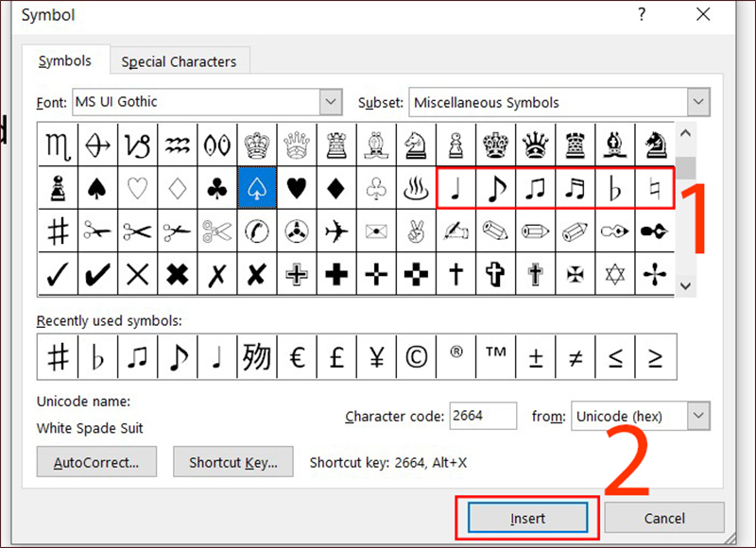Open the Subset dropdown list
Viewport: 756px width, 548px height.
(x=698, y=102)
